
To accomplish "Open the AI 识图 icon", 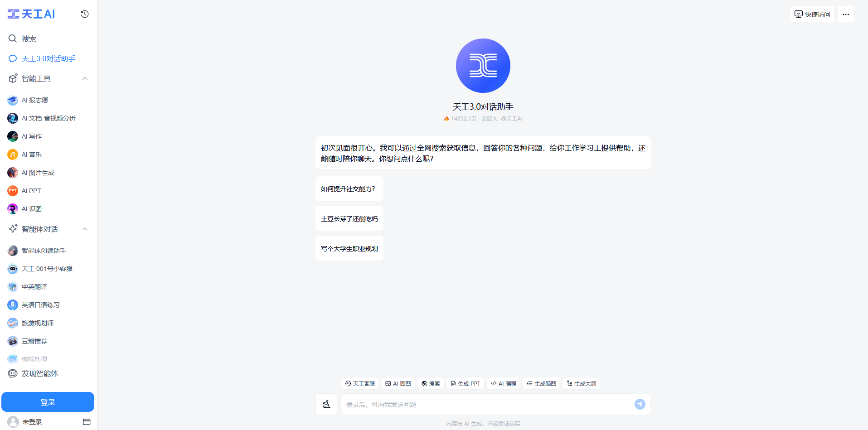I will click(x=13, y=209).
